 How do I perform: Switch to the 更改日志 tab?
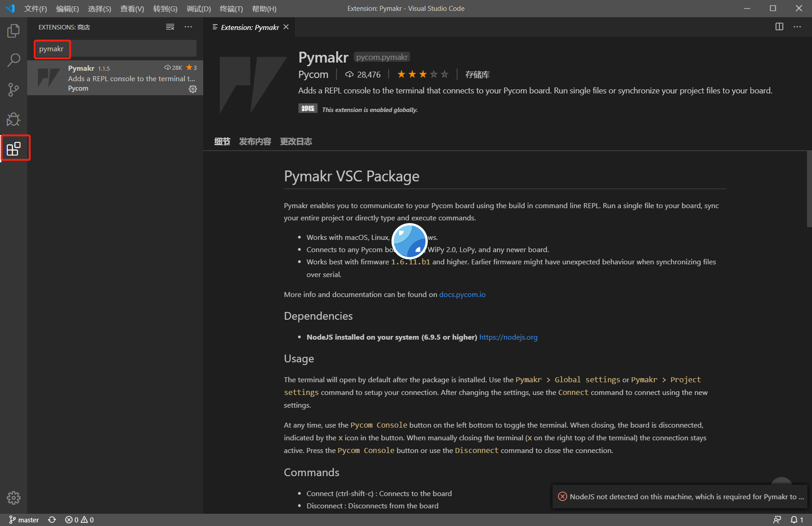click(x=296, y=141)
